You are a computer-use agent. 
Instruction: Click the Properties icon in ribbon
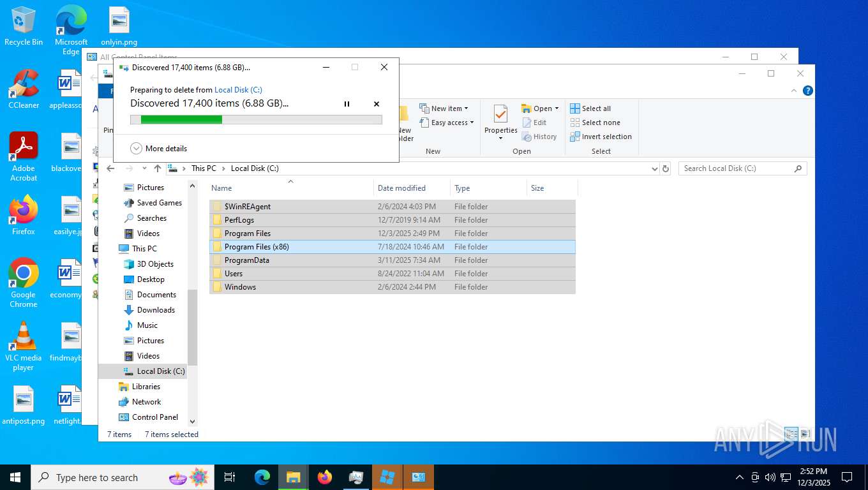500,114
